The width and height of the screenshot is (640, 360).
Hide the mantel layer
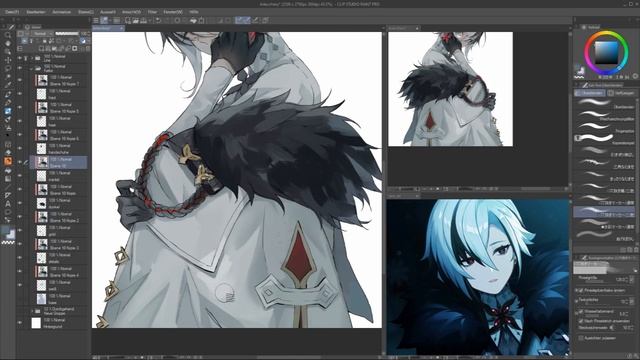tap(20, 176)
